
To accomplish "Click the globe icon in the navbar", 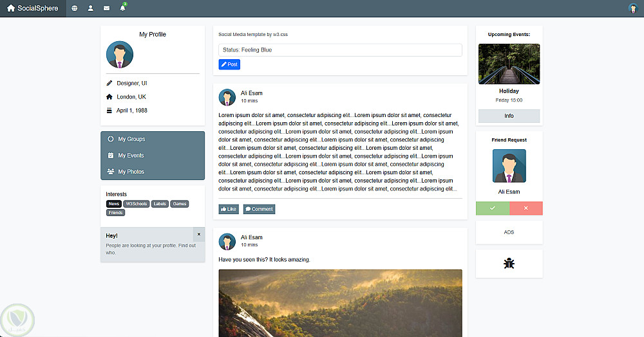I will (75, 8).
